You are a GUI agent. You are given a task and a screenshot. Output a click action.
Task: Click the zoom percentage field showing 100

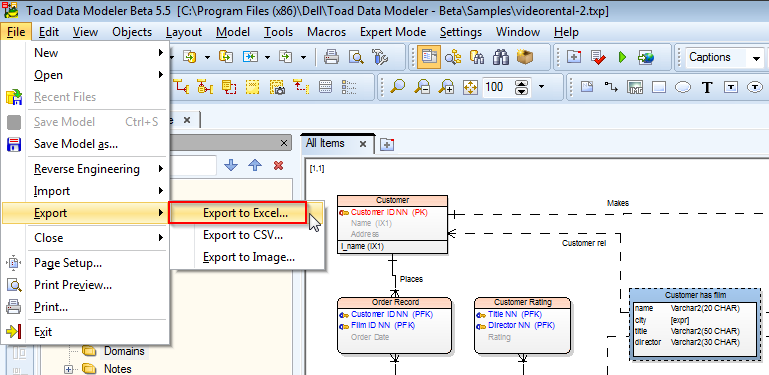click(x=498, y=87)
